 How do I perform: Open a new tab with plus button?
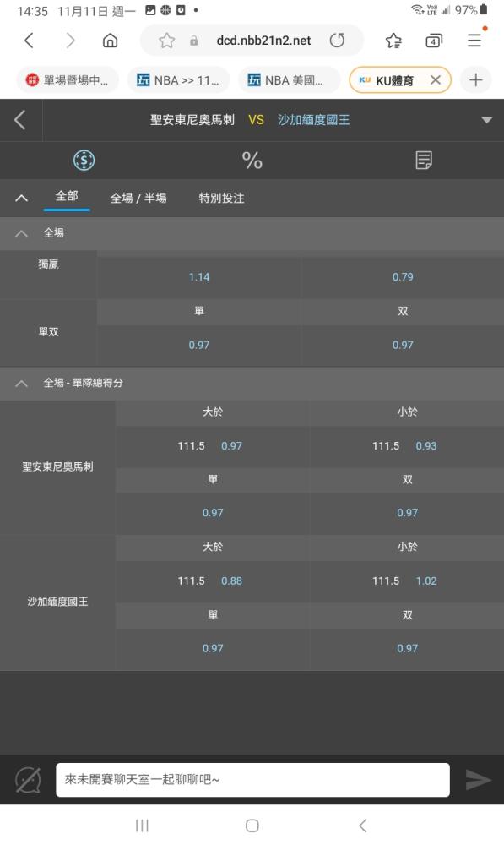(475, 80)
